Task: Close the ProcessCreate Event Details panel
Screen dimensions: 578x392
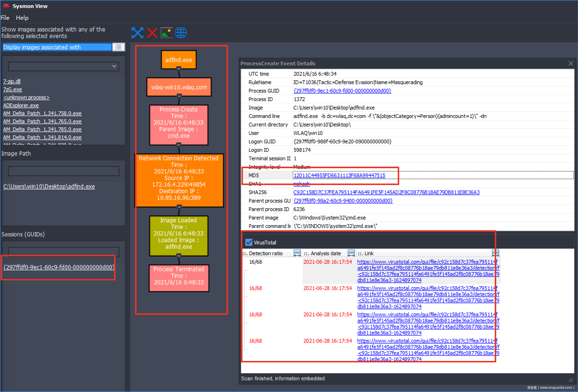Action: (x=571, y=63)
